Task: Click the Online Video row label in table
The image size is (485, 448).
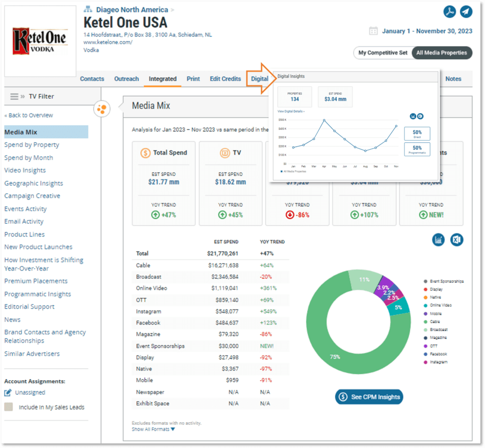Action: point(152,288)
